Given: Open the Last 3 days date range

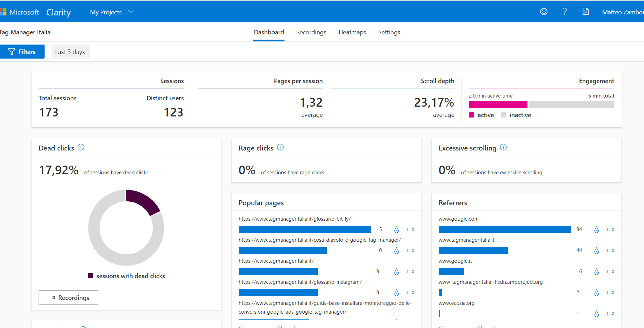Looking at the screenshot, I should click(71, 52).
